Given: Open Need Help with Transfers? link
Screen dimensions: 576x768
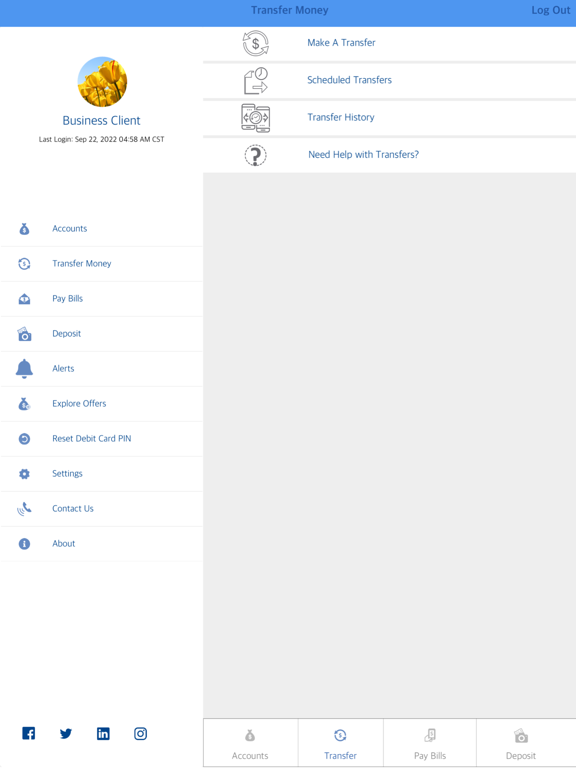Looking at the screenshot, I should (363, 155).
